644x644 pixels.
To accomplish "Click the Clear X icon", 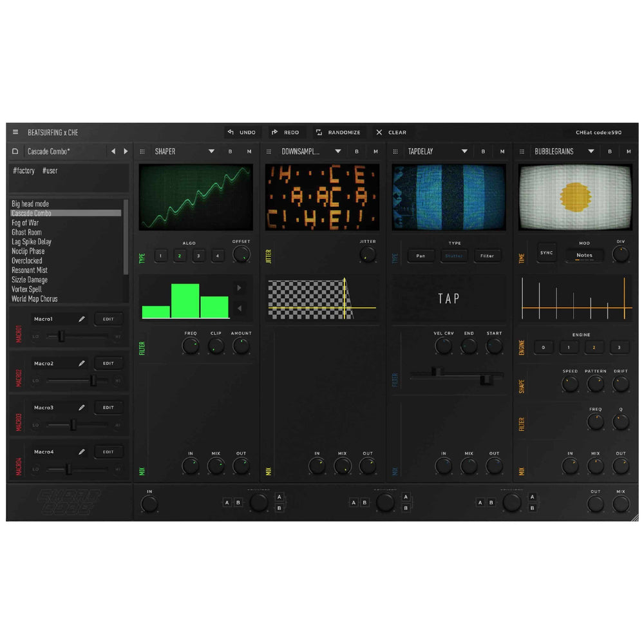I will coord(380,132).
